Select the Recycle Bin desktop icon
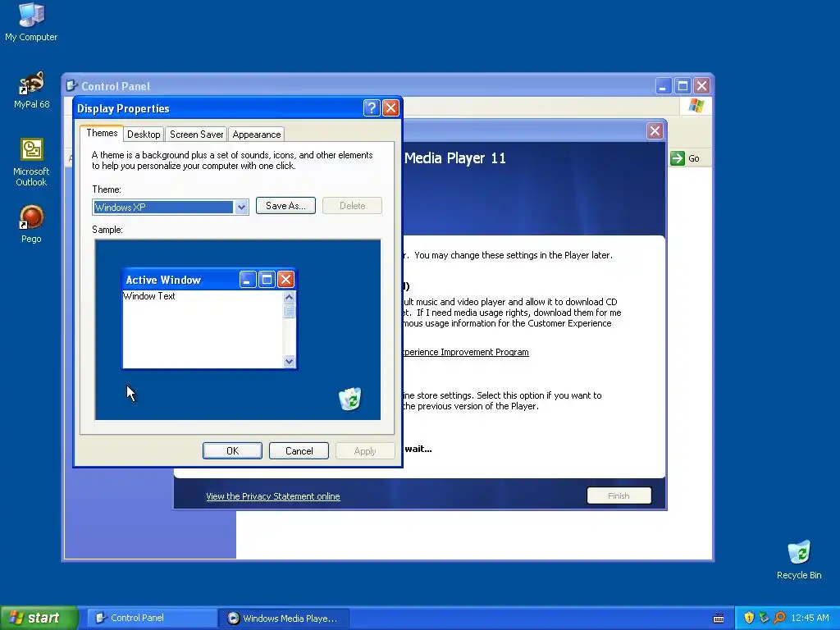The width and height of the screenshot is (840, 630). pos(799,559)
